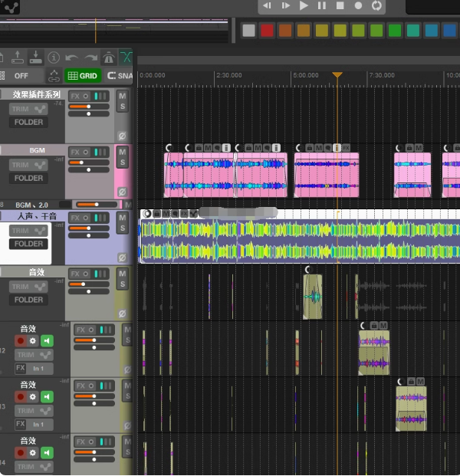Open the project info icon
This screenshot has height=476, width=460.
pos(54,57)
